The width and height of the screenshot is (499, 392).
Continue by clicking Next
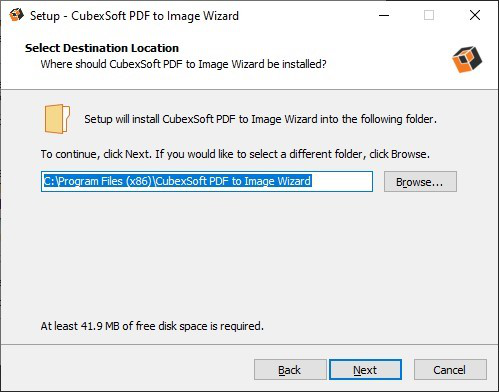tap(365, 370)
